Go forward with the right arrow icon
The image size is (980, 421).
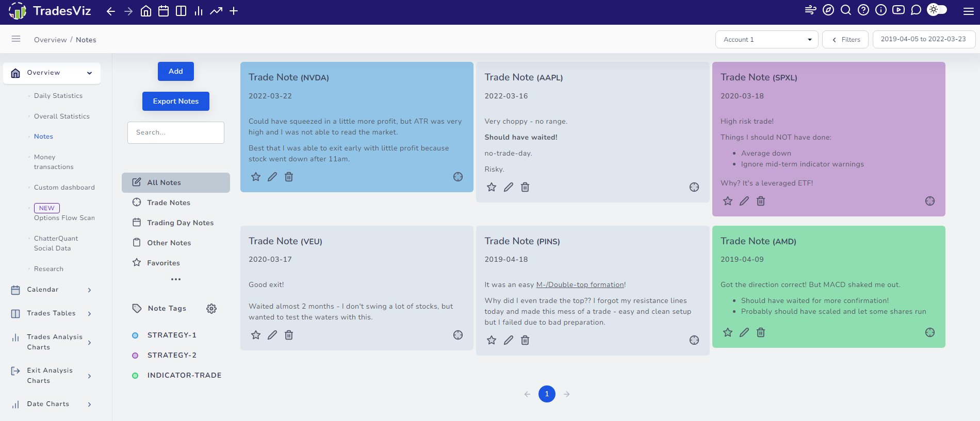click(128, 11)
